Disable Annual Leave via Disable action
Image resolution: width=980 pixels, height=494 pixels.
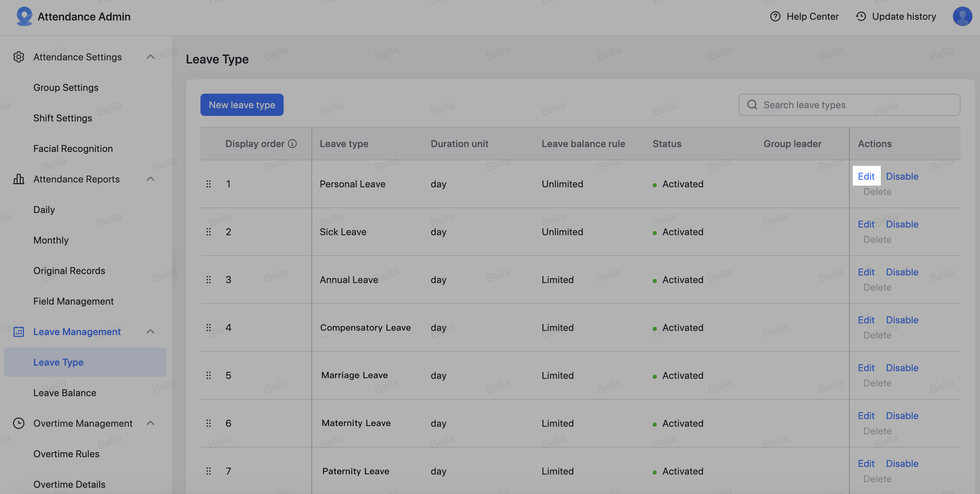(902, 272)
